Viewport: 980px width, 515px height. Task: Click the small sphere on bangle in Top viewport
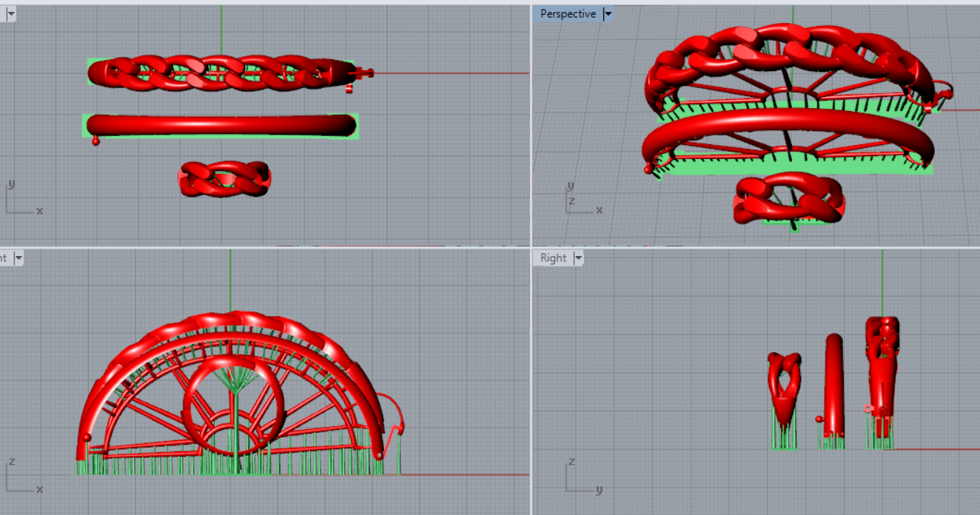tap(95, 141)
